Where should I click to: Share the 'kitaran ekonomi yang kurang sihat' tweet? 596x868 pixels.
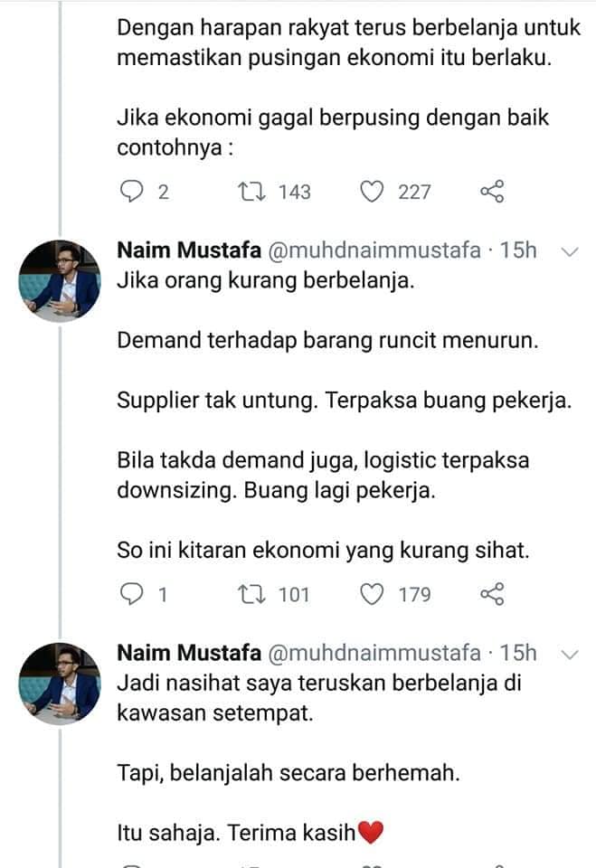coord(492,594)
